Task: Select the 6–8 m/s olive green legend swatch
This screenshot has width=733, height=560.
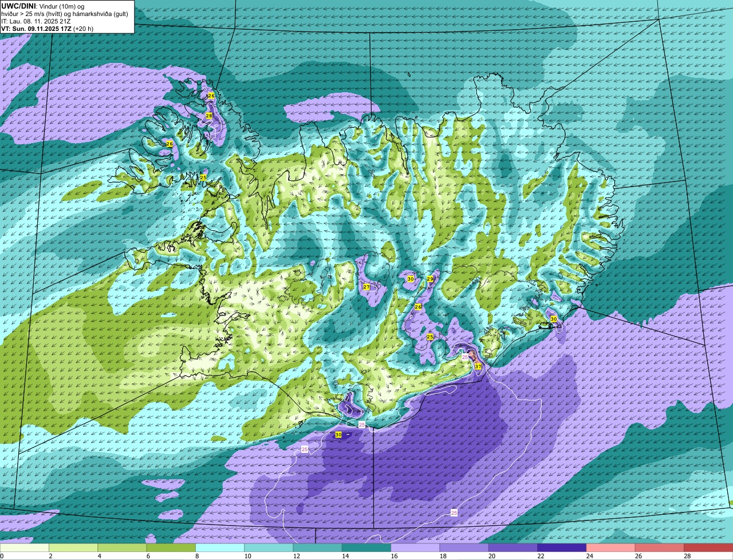Action: (x=171, y=548)
